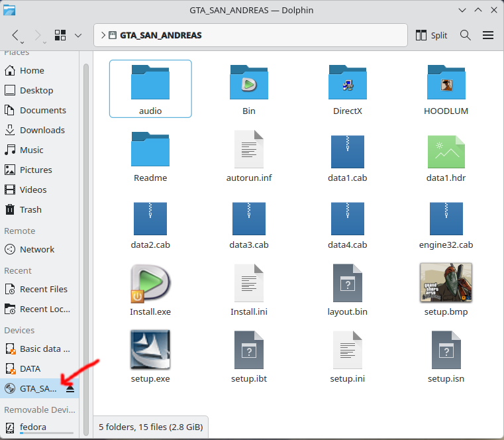Click the '5 folders, 15 files' status text

pos(150,427)
